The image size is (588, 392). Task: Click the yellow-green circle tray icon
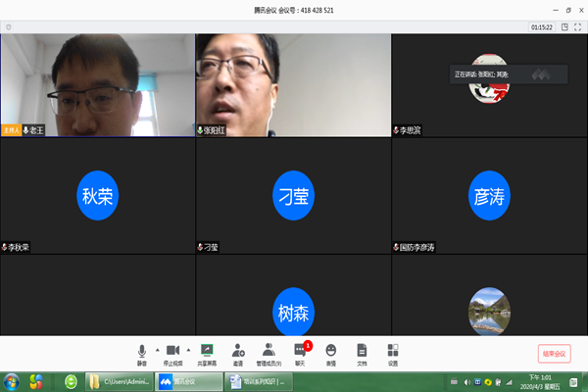(x=488, y=382)
